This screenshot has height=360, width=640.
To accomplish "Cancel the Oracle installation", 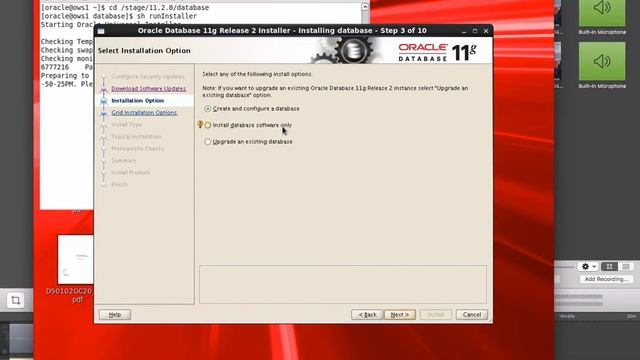I will click(472, 315).
